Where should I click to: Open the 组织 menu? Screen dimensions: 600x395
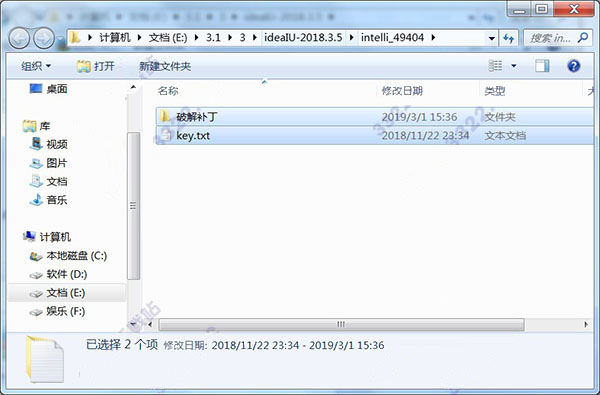[x=36, y=66]
